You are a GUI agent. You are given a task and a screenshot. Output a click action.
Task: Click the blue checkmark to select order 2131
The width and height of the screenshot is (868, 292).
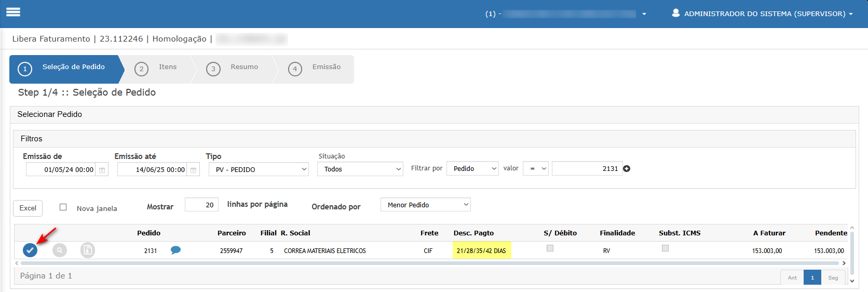30,250
